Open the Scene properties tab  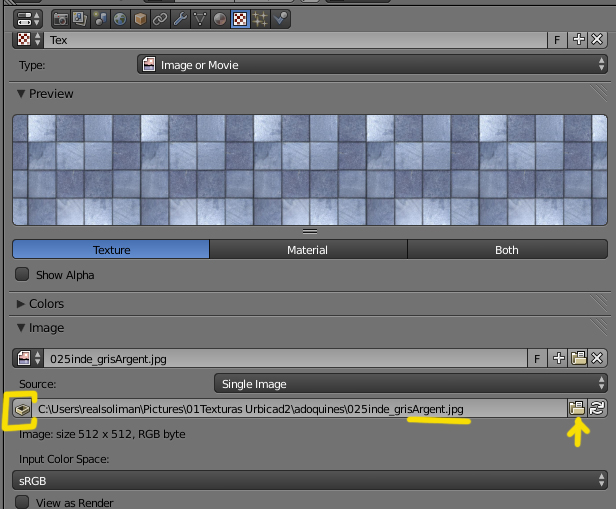(x=100, y=19)
